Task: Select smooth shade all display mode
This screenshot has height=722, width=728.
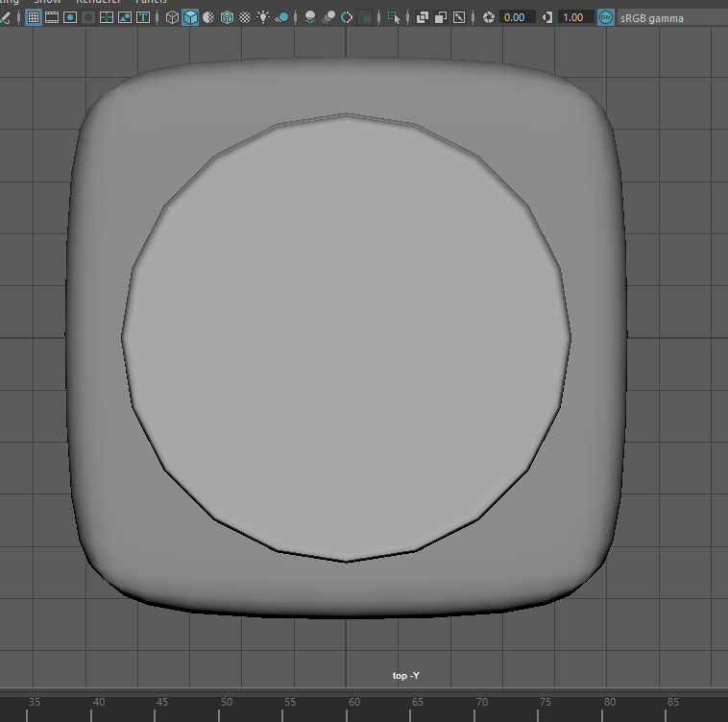Action: [x=190, y=17]
